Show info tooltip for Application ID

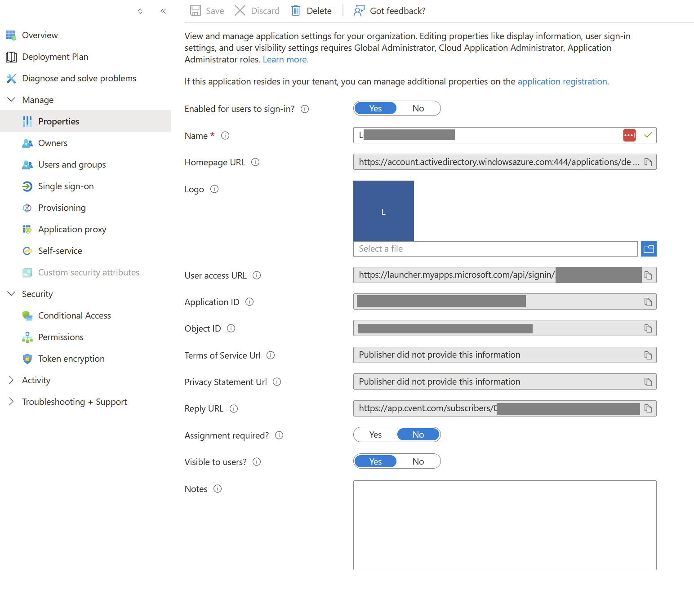pos(249,302)
